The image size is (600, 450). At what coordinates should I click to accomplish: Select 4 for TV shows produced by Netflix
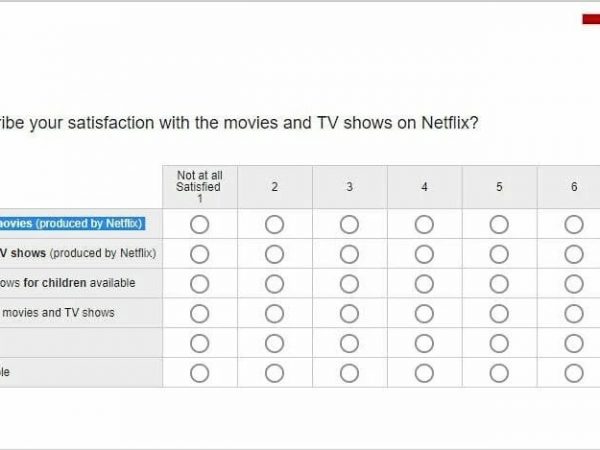[x=424, y=254]
